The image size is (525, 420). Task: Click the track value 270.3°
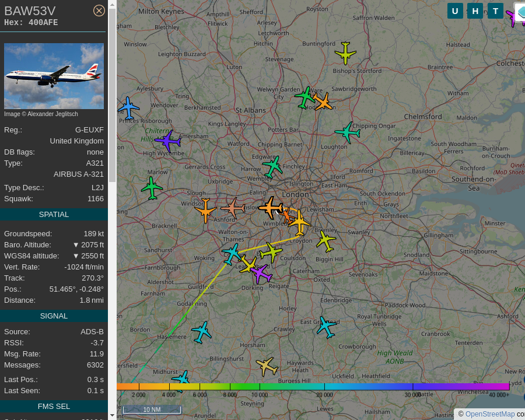click(93, 278)
